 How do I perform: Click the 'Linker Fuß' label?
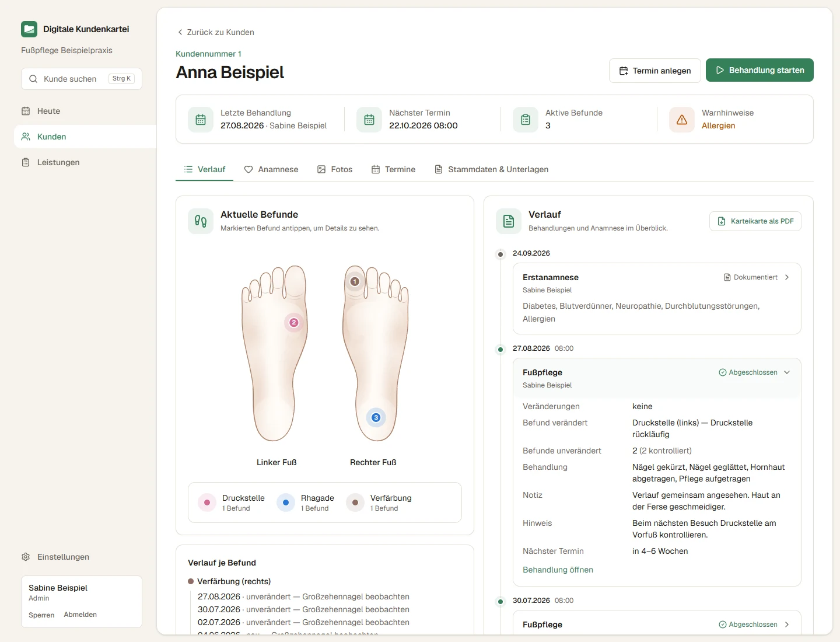[276, 462]
